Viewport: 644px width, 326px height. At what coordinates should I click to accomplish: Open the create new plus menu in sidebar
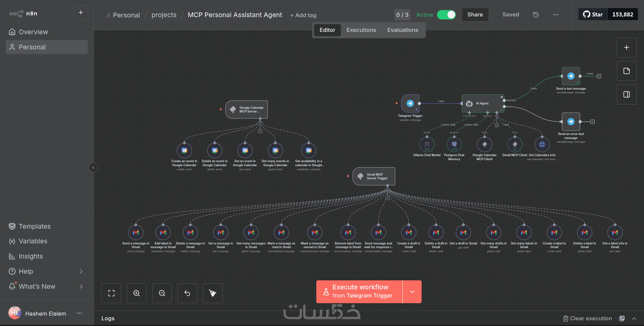pos(81,12)
